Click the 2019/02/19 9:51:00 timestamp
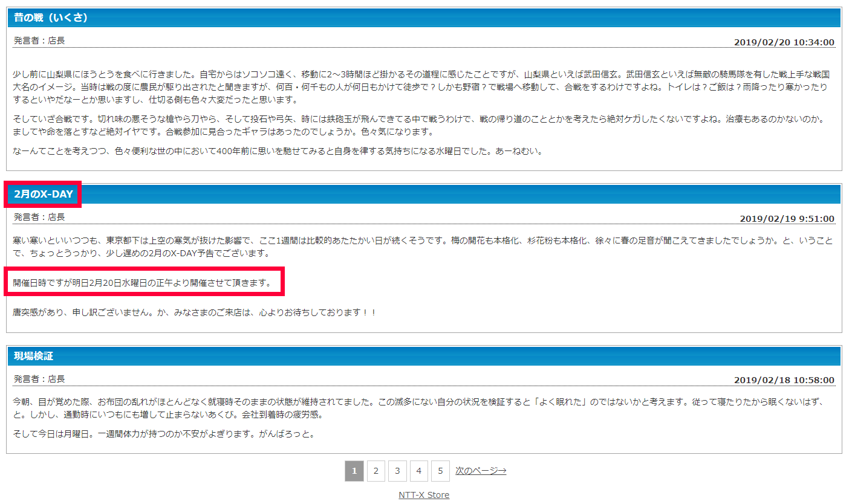 click(787, 219)
